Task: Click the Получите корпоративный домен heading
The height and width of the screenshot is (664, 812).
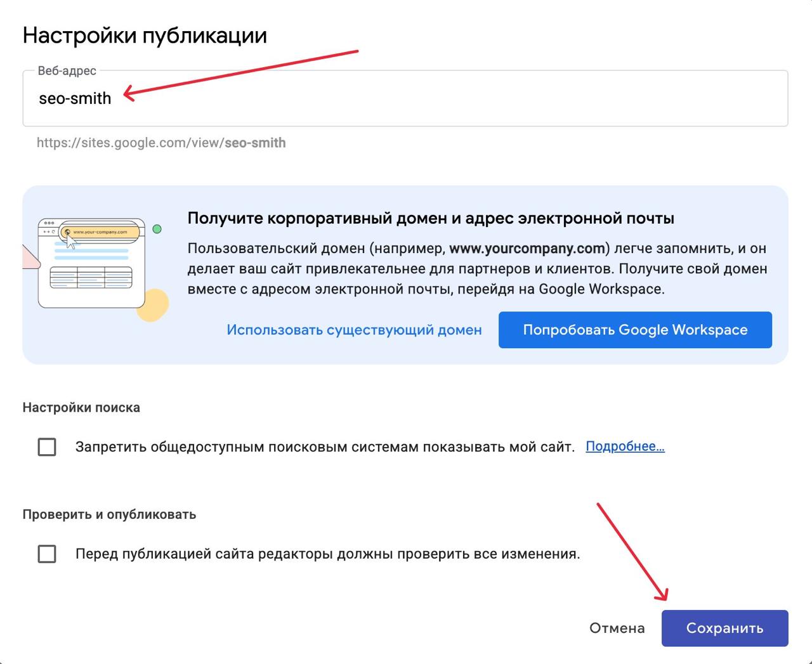Action: [x=431, y=219]
